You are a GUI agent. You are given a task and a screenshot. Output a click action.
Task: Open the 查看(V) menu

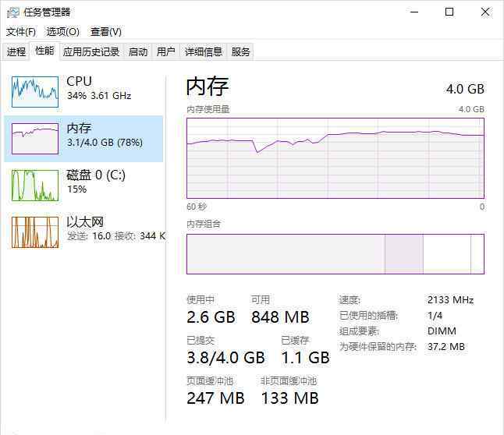(x=106, y=31)
